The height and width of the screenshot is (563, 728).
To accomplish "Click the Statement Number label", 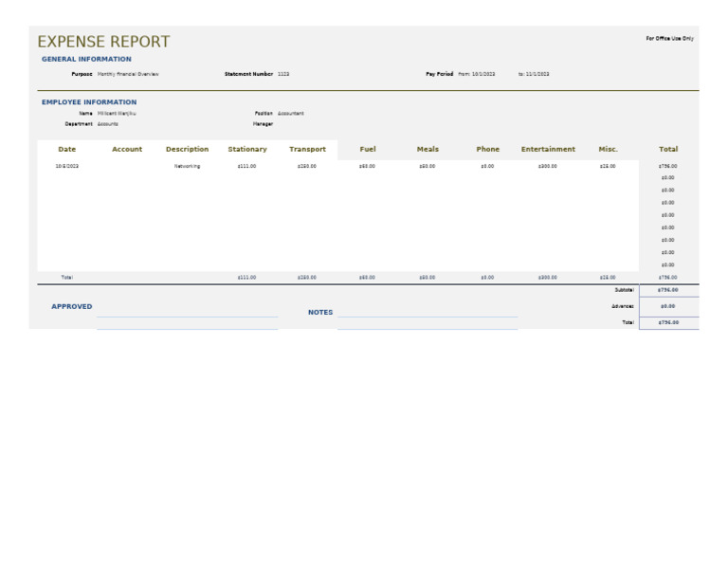I will (249, 74).
